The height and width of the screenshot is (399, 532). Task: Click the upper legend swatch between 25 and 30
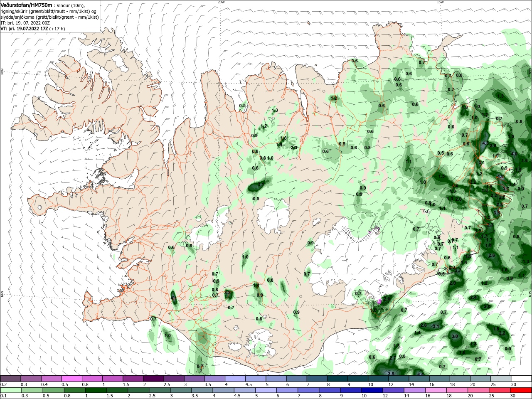pyautogui.click(x=501, y=379)
